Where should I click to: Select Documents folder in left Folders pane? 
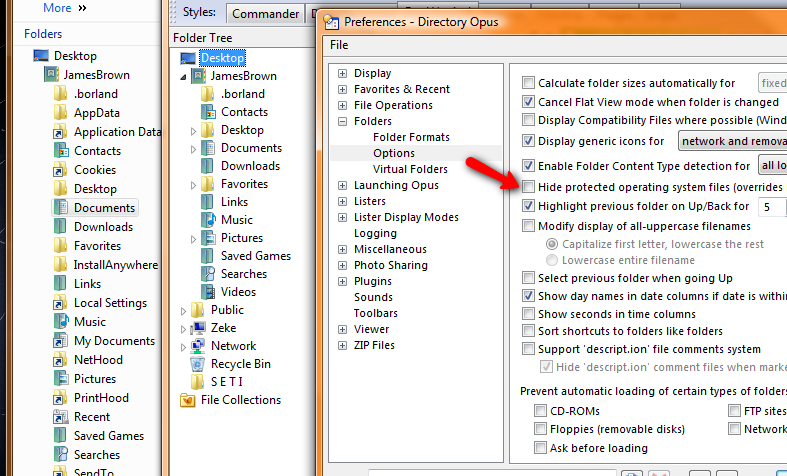point(104,208)
